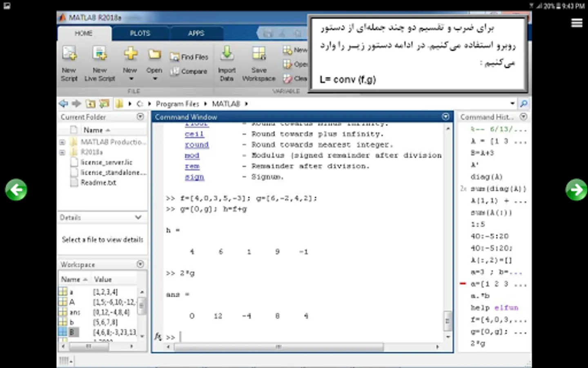
Task: Go to the next slide with green right arrow
Action: pyautogui.click(x=577, y=190)
